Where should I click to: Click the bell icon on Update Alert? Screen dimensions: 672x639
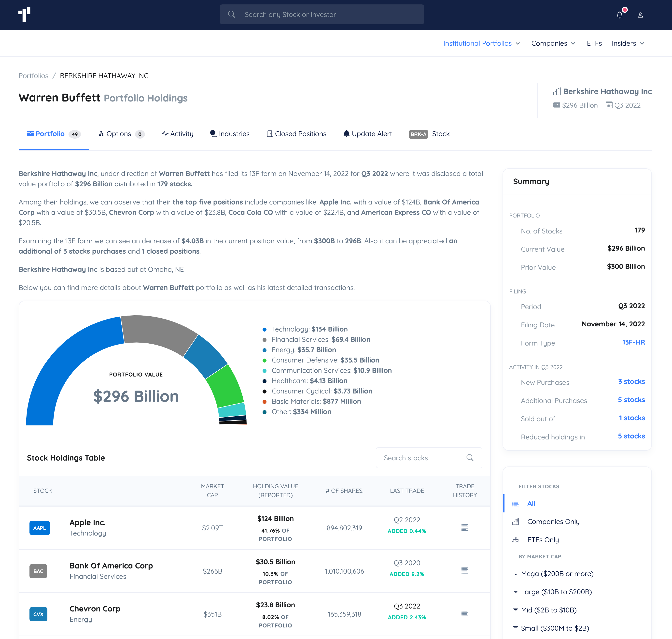[x=346, y=133]
